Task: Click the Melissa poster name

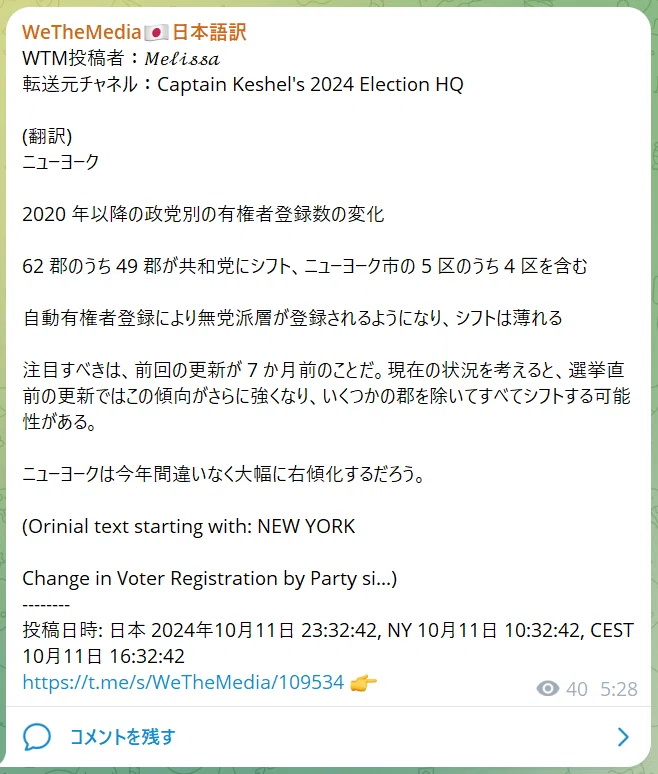Action: [x=182, y=59]
